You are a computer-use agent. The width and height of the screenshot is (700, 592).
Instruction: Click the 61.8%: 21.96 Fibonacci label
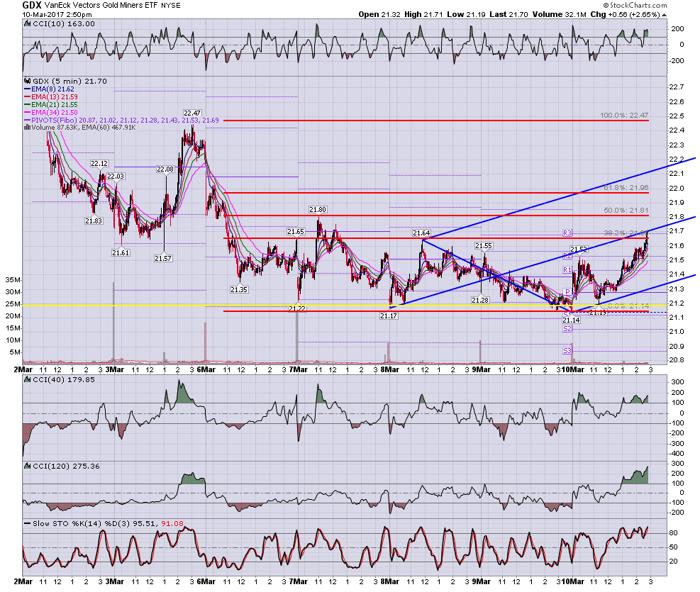coord(626,188)
